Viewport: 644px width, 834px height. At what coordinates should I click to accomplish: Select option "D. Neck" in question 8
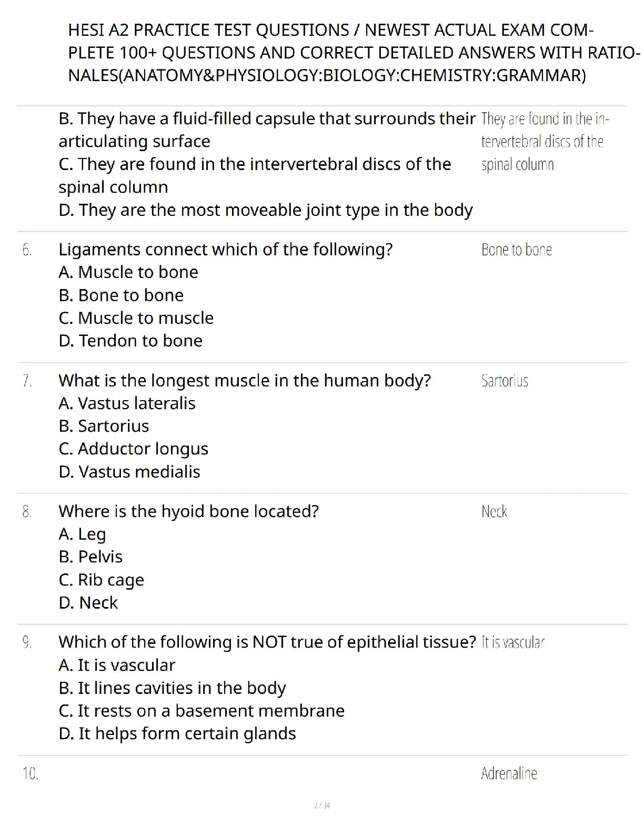[x=88, y=603]
